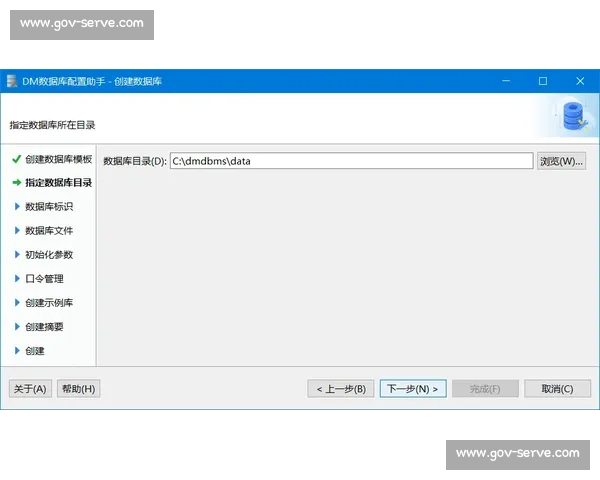Click the 数据库目录(D): label
The image size is (600, 480).
[x=135, y=161]
